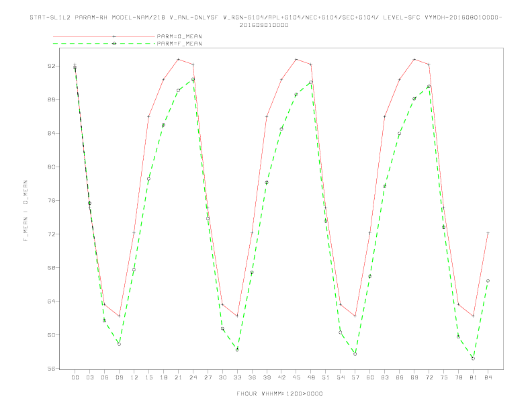
Task: Click the x-axis tick label 81
Action: 474,377
